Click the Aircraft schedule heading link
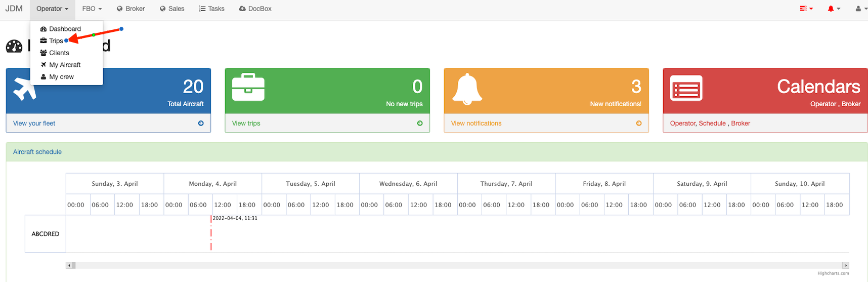The height and width of the screenshot is (282, 868). [x=37, y=152]
